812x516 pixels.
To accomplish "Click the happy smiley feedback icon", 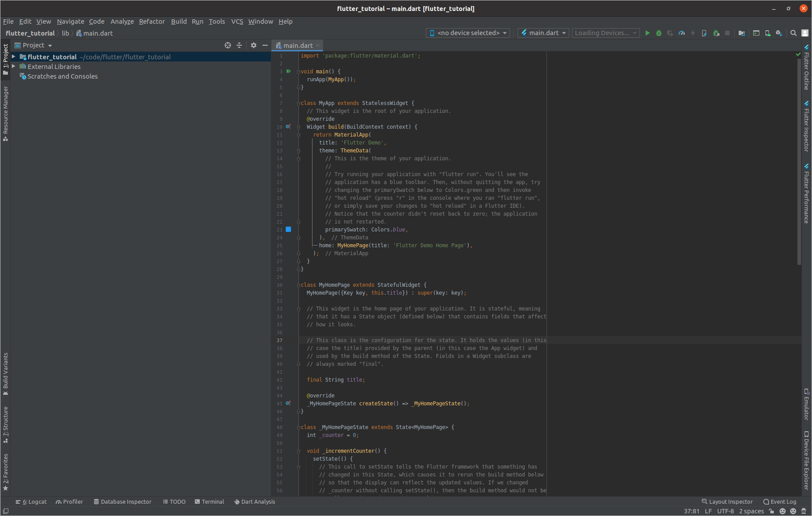I will click(x=783, y=511).
